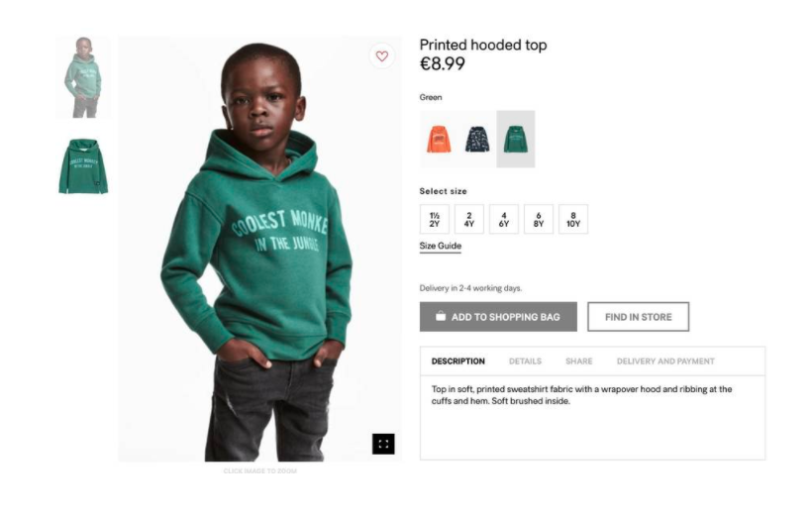This screenshot has width=812, height=516.
Task: Select the flat hoodie product thumbnail
Action: coord(84,166)
